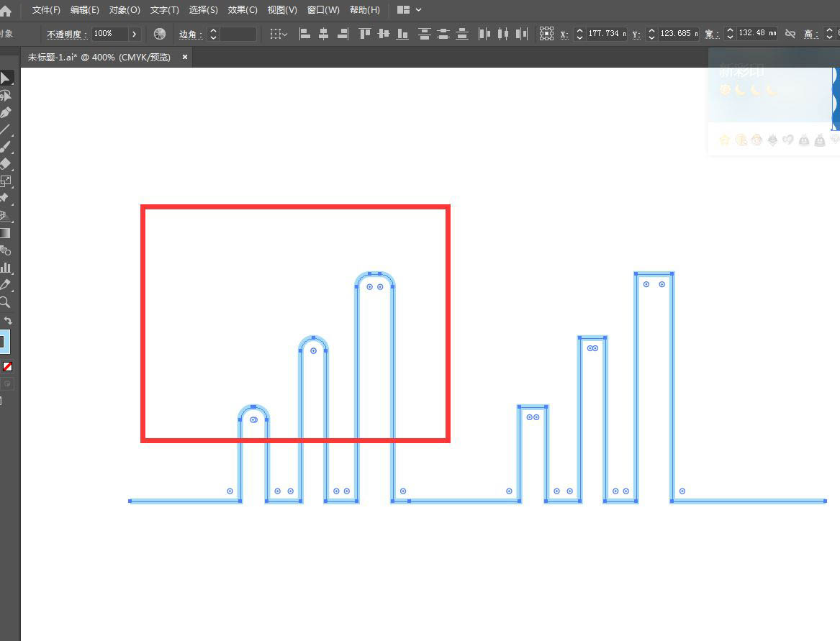The width and height of the screenshot is (840, 641).
Task: Click vertical distribute center icon
Action: 443,34
